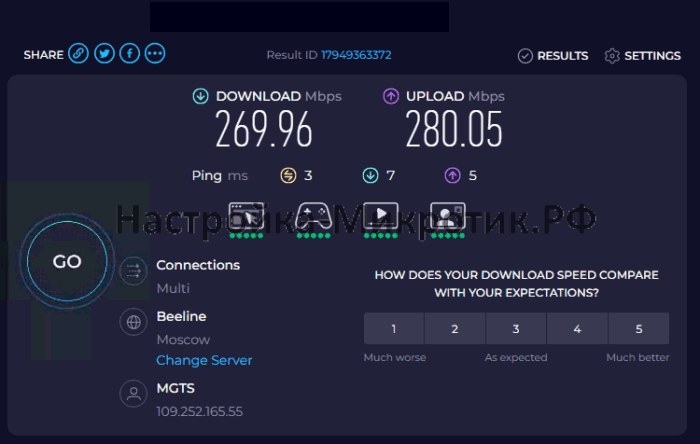This screenshot has height=444, width=700.
Task: Copy share link icon
Action: tap(78, 54)
